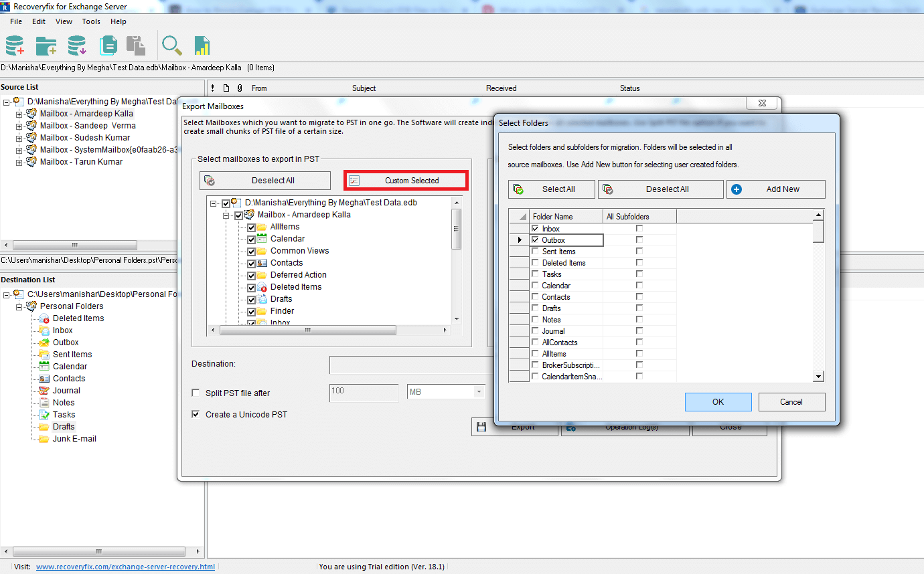
Task: Open the Tools menu
Action: 91,21
